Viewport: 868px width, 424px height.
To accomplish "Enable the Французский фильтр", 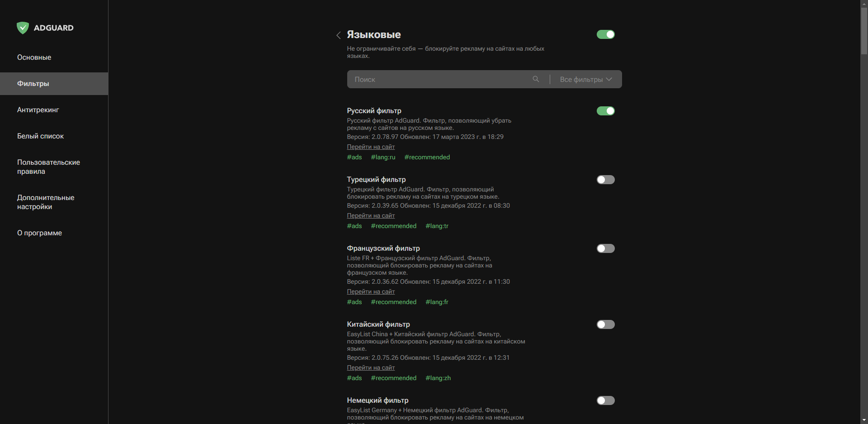I will click(605, 248).
